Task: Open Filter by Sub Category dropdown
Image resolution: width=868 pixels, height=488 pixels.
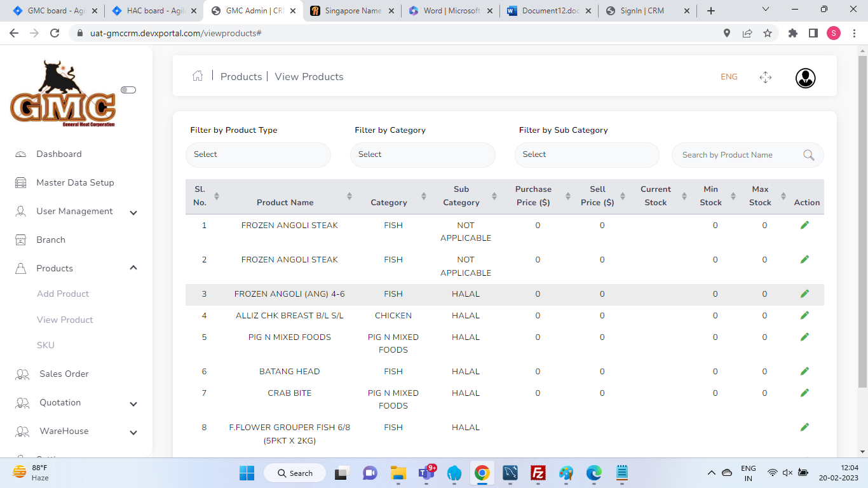Action: pos(587,154)
